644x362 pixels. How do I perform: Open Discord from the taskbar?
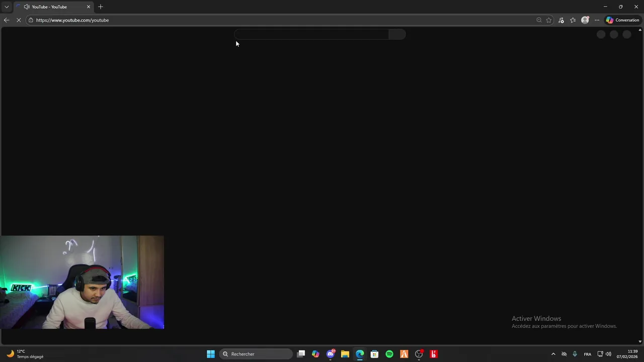point(331,354)
